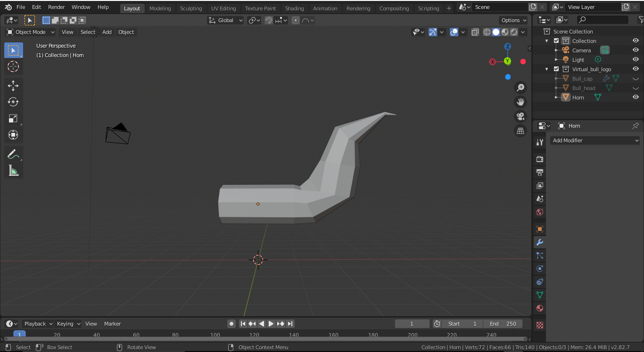Open the Physics properties tab
The width and height of the screenshot is (644, 352).
click(x=540, y=269)
